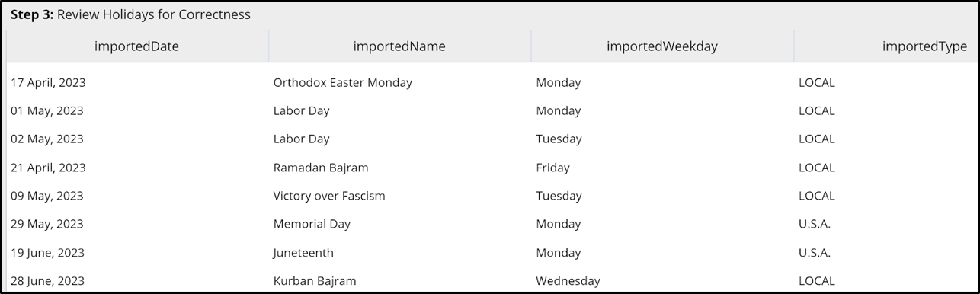
Task: Select the U.S.A. type for Memorial Day
Action: pyautogui.click(x=815, y=224)
